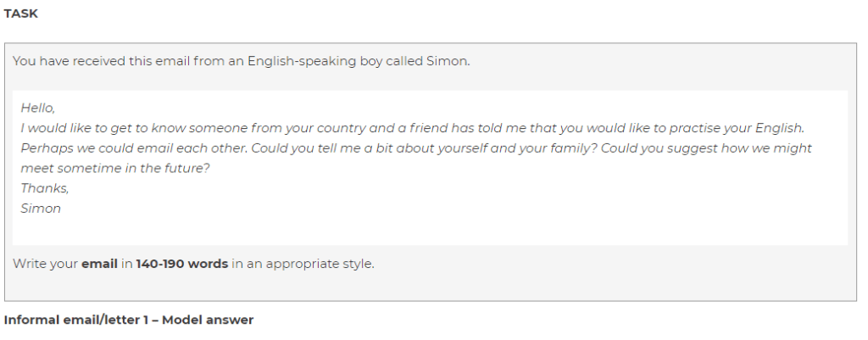This screenshot has height=340, width=868.
Task: Click the bold word "email" in the instructions
Action: (x=99, y=264)
